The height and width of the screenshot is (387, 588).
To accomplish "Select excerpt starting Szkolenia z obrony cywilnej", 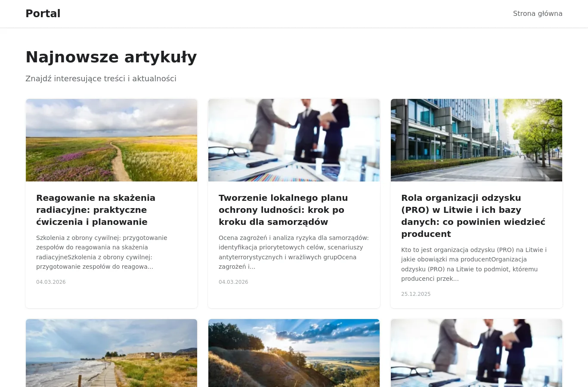I will tap(102, 252).
